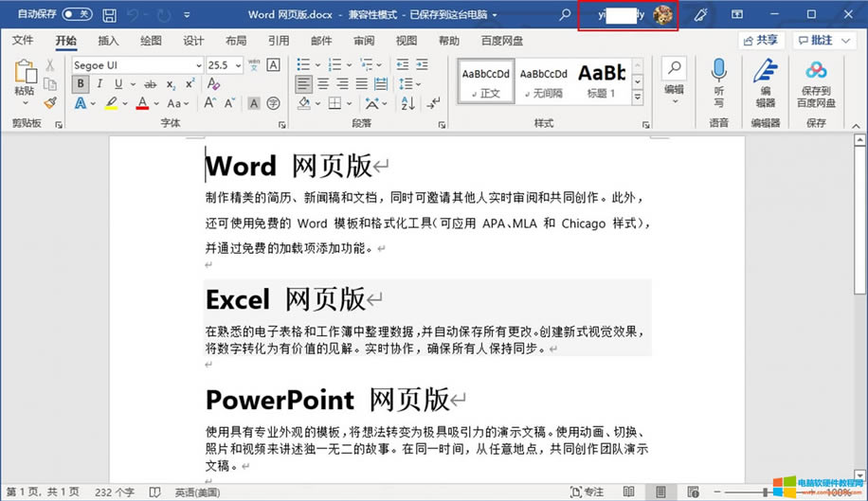Select the Format Painter brush icon

pyautogui.click(x=49, y=102)
